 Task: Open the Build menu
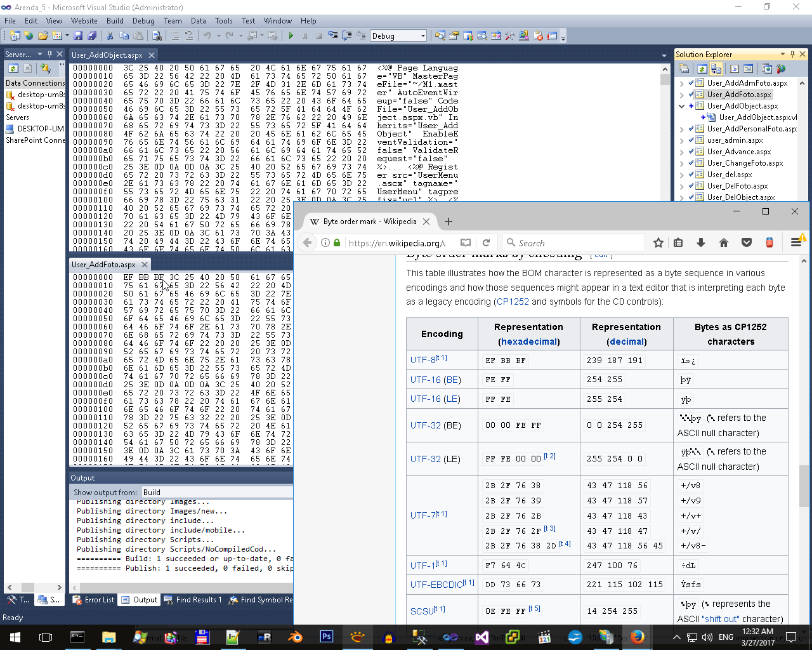pos(115,20)
